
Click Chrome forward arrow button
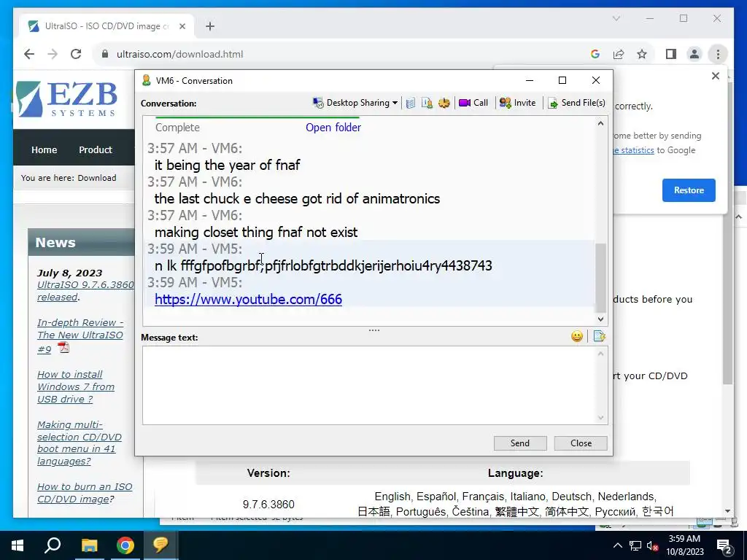click(x=53, y=54)
